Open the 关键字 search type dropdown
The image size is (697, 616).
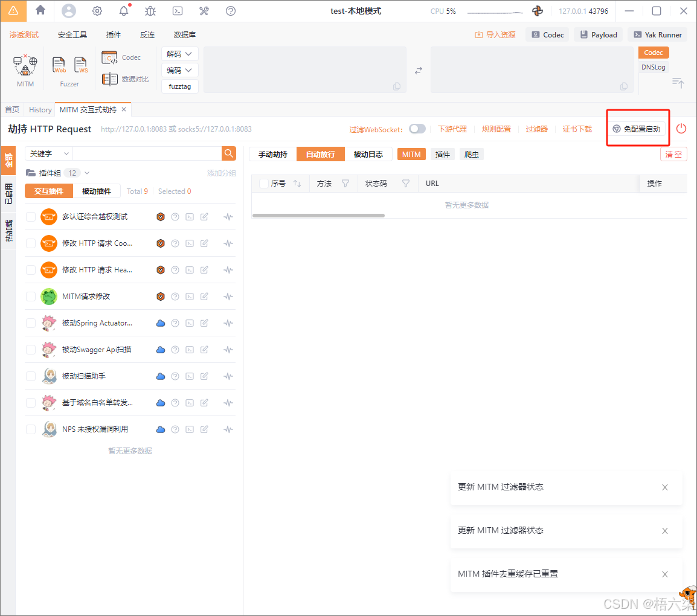pyautogui.click(x=49, y=153)
